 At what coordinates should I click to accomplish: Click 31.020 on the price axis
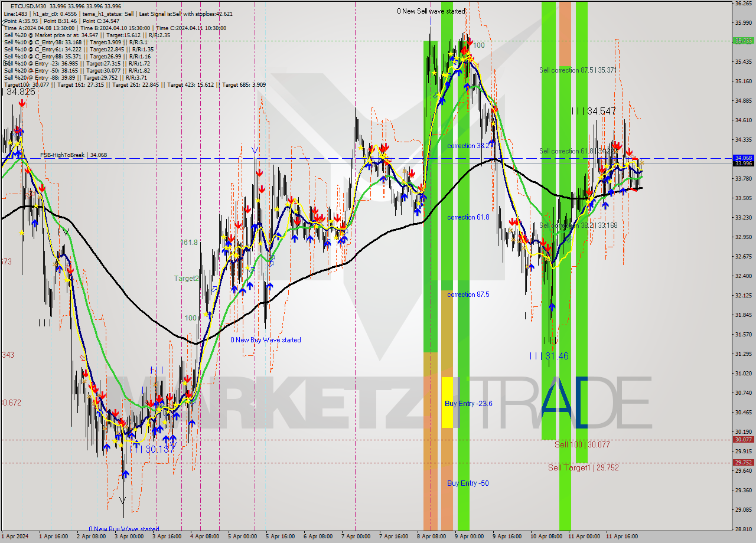click(743, 374)
